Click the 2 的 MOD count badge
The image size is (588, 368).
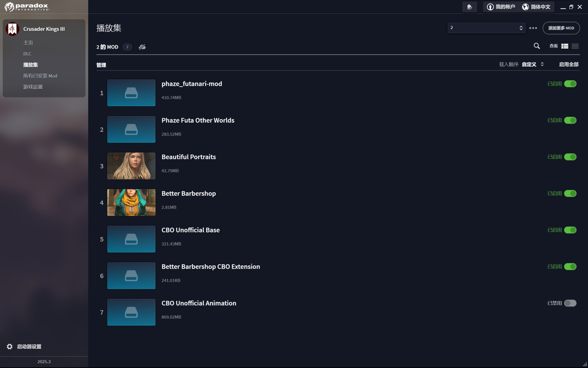(x=127, y=47)
